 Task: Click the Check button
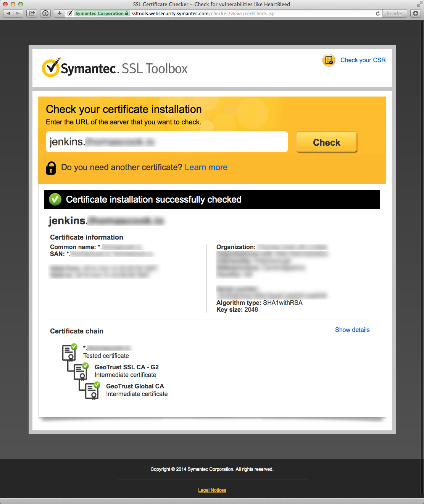[327, 142]
